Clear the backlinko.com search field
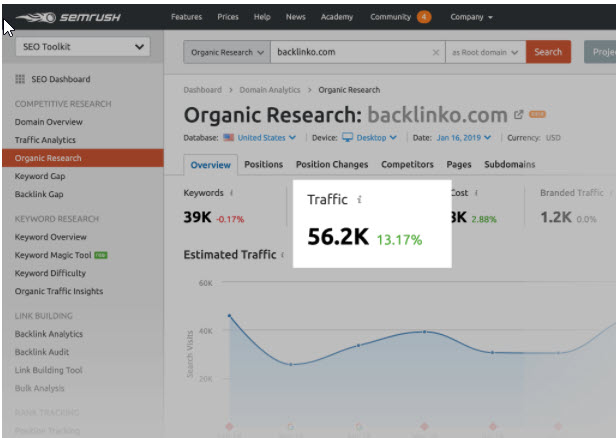 436,52
